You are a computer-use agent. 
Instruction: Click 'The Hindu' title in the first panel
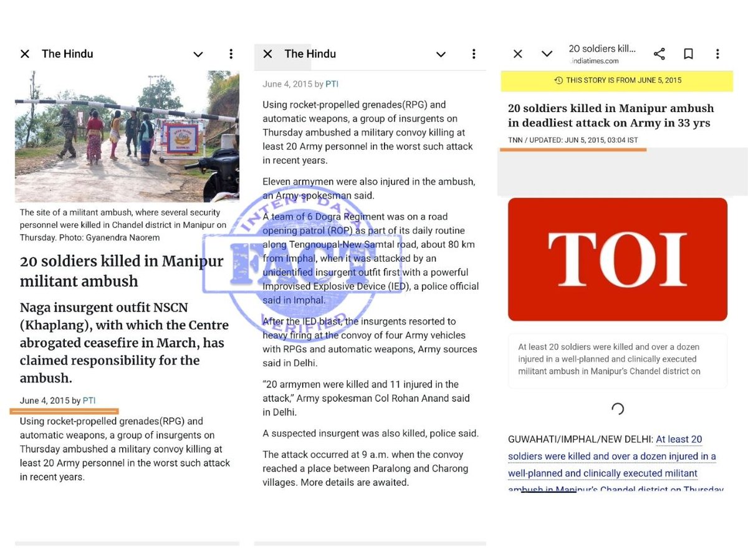(x=67, y=54)
